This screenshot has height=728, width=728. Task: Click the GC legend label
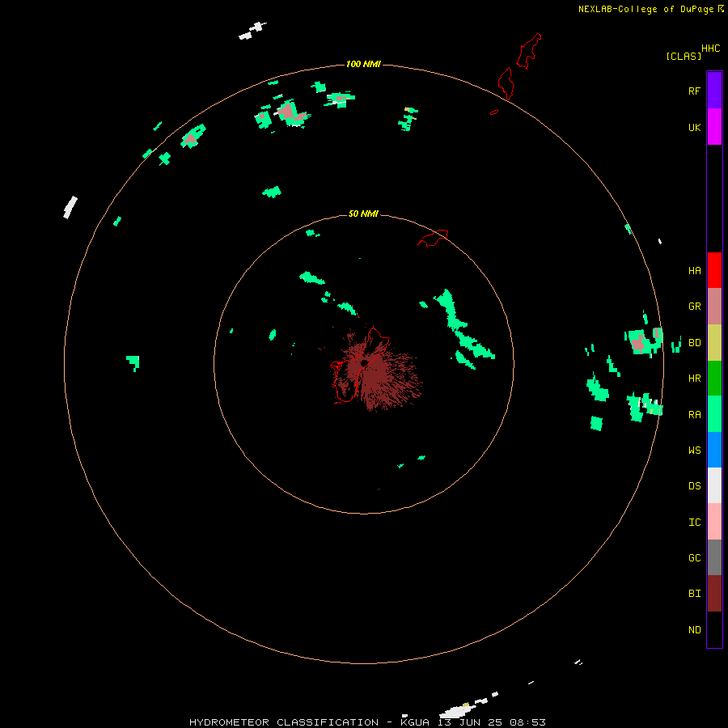click(x=694, y=558)
